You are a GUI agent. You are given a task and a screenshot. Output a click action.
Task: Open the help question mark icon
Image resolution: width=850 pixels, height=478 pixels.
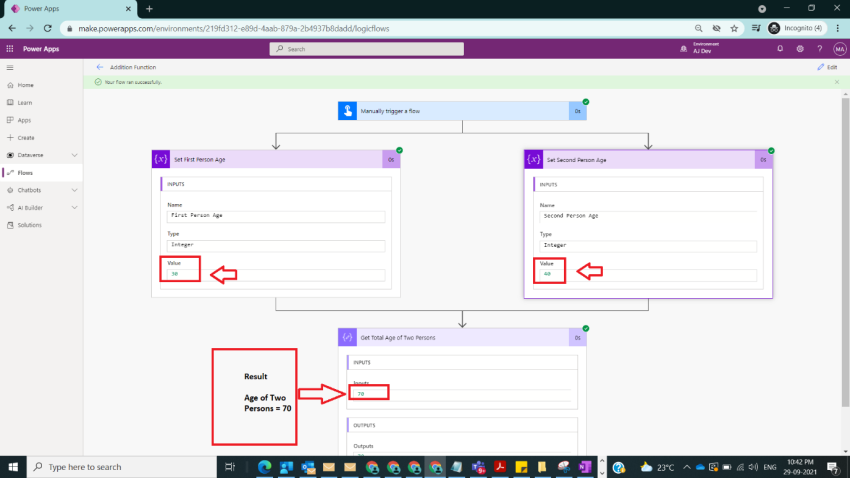click(820, 49)
